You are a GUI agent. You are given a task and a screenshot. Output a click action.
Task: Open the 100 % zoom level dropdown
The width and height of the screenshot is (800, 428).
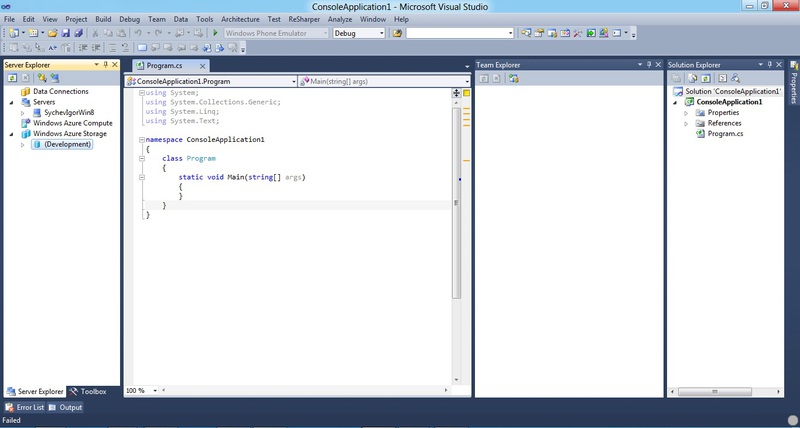click(x=155, y=390)
